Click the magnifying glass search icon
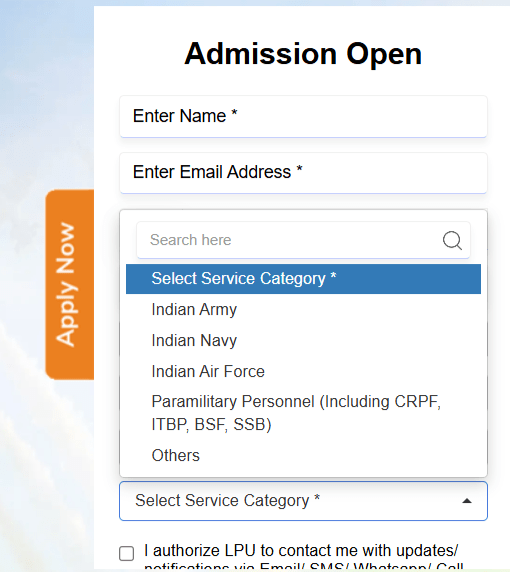Screen dimensions: 510x572 coord(452,240)
